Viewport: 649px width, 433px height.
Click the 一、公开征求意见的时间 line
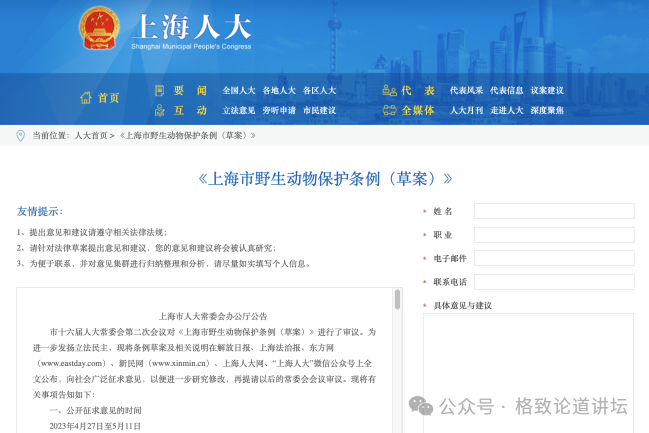point(95,410)
